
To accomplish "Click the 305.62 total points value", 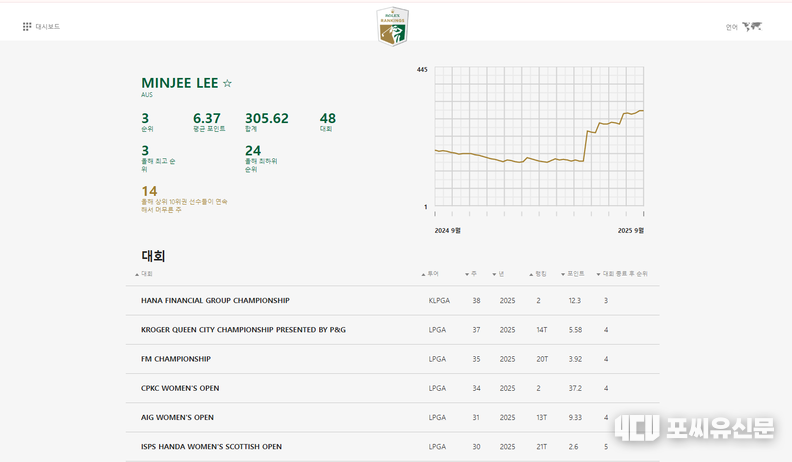I will point(267,119).
